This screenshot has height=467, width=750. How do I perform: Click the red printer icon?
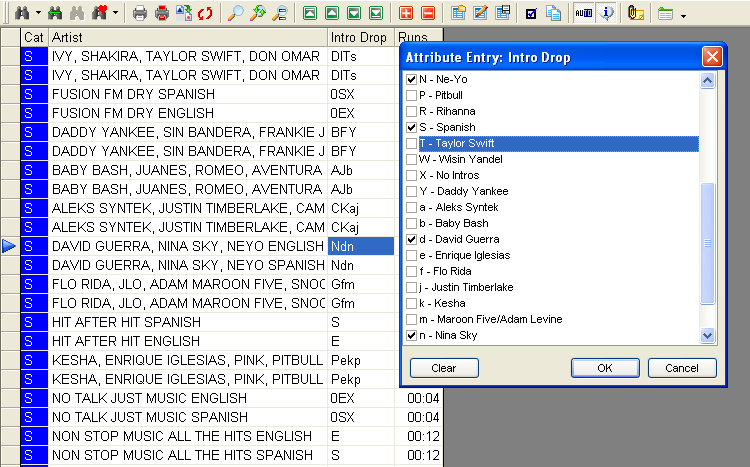(162, 13)
